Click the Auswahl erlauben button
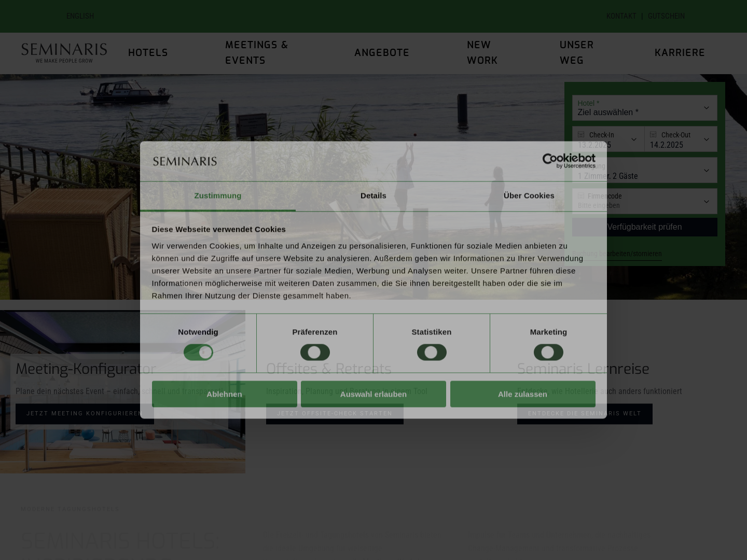The width and height of the screenshot is (747, 560). point(374,394)
